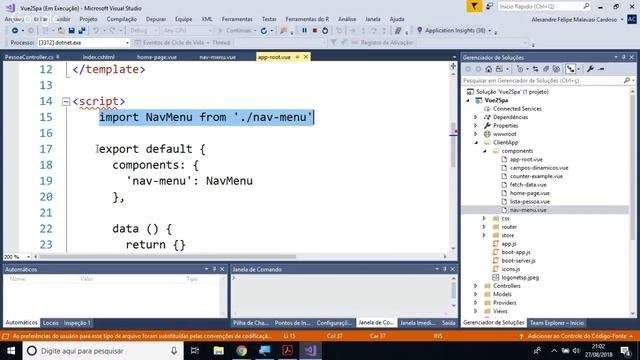The image size is (640, 360).
Task: Collapse the ClientApp folder
Action: click(x=476, y=142)
